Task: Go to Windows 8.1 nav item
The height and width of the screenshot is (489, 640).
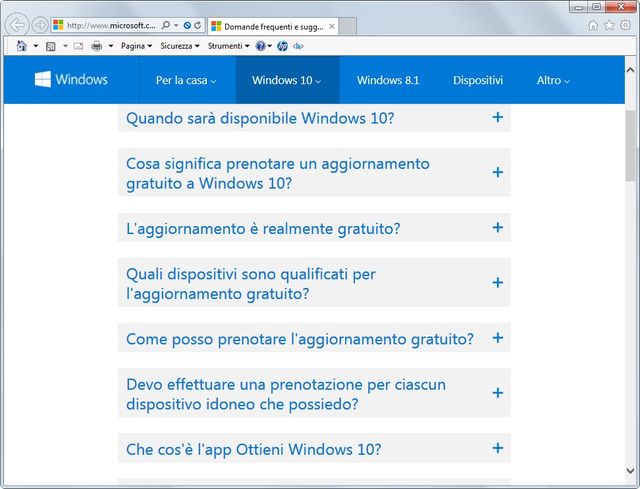Action: tap(388, 80)
